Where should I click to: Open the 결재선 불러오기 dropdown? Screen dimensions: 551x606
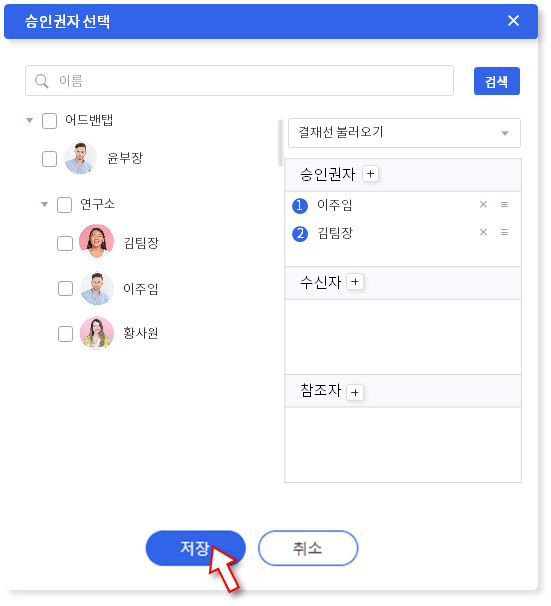coord(404,133)
